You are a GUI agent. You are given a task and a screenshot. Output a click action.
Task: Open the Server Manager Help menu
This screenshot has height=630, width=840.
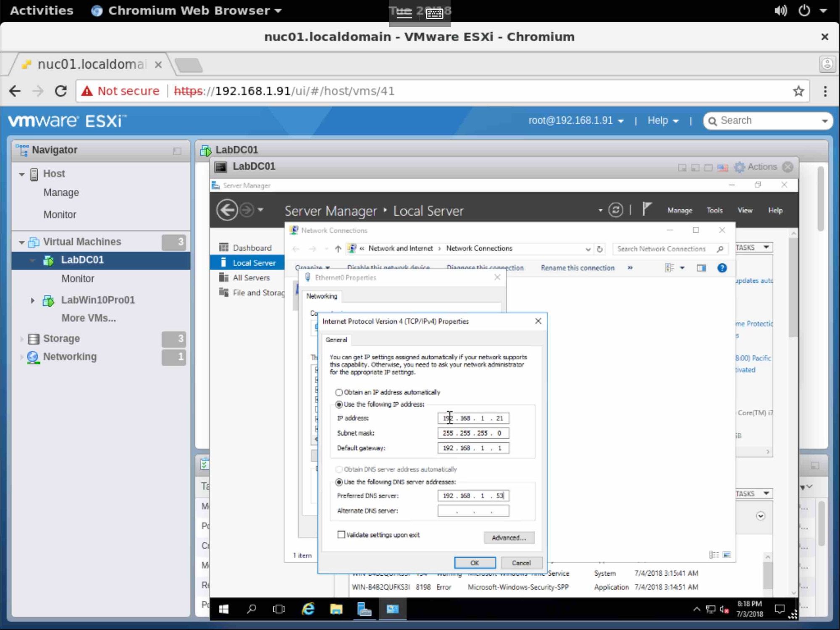point(775,211)
